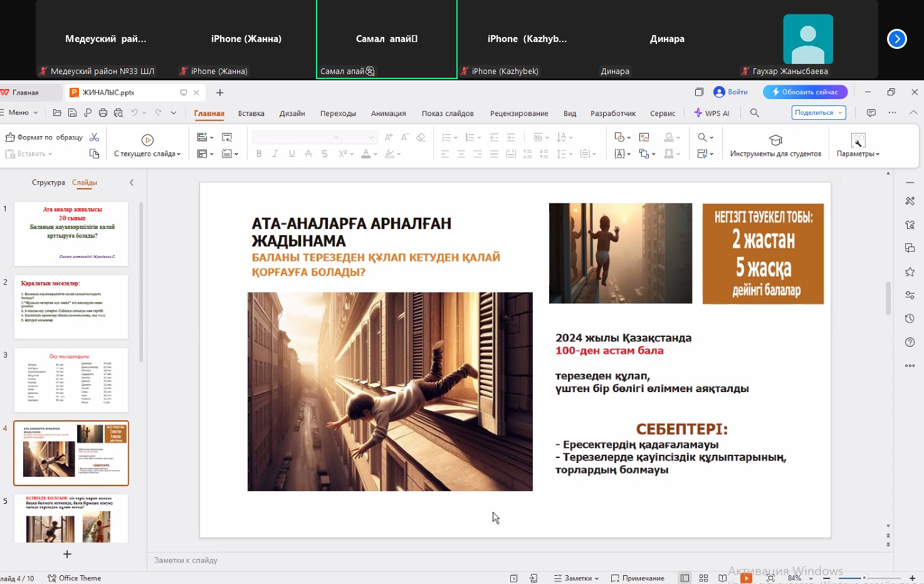Click the Войти sign-in button
This screenshot has height=584, width=924.
pyautogui.click(x=731, y=92)
